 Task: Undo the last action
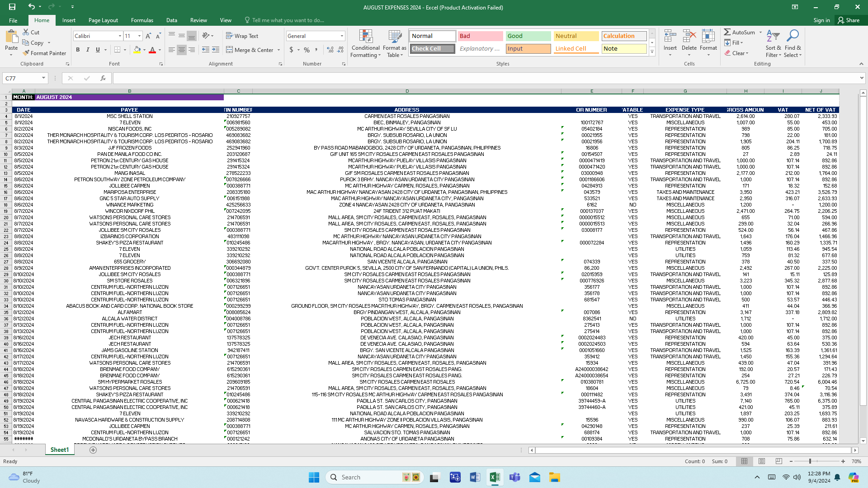pyautogui.click(x=31, y=7)
